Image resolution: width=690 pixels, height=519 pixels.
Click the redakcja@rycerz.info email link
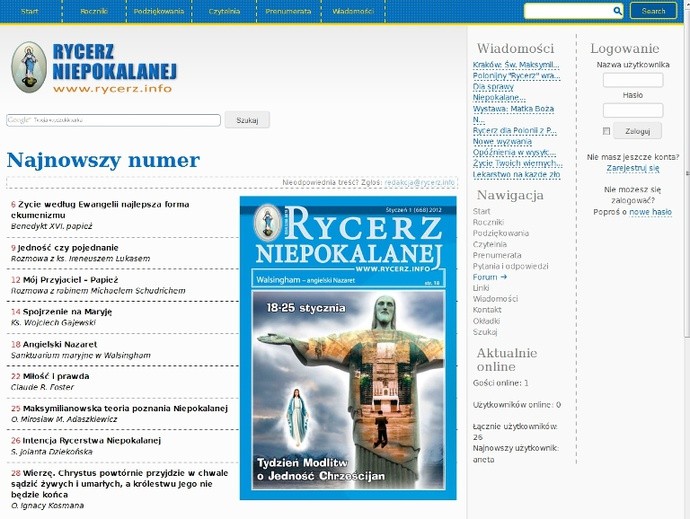(420, 182)
